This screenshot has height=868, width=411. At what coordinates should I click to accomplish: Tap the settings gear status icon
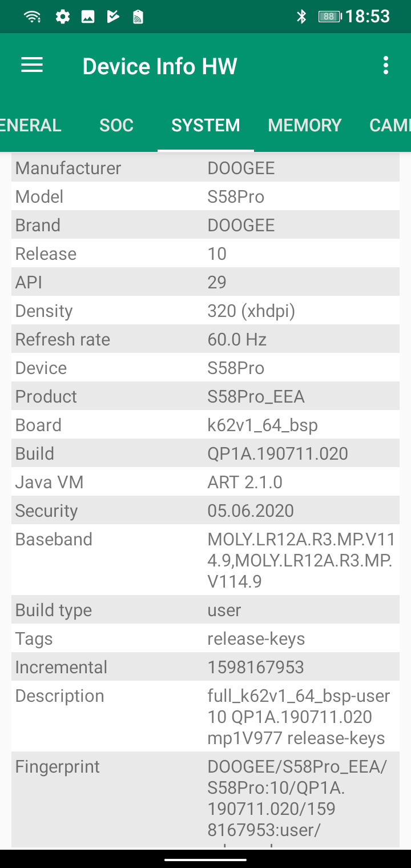[x=62, y=17]
